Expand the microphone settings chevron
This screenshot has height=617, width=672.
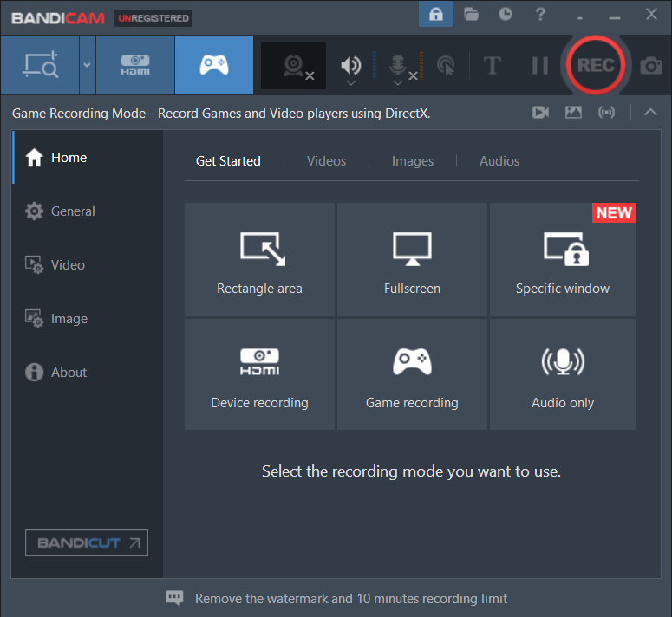(x=398, y=83)
